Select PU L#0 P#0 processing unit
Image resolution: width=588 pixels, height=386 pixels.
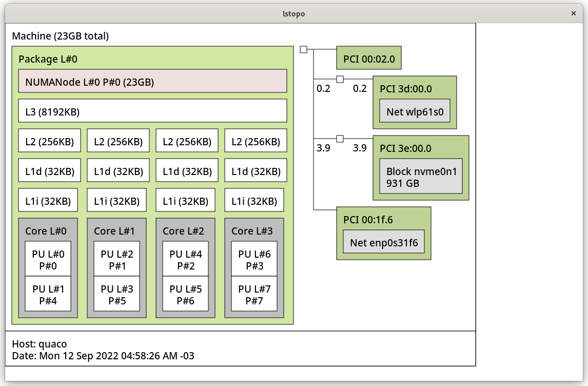point(49,260)
